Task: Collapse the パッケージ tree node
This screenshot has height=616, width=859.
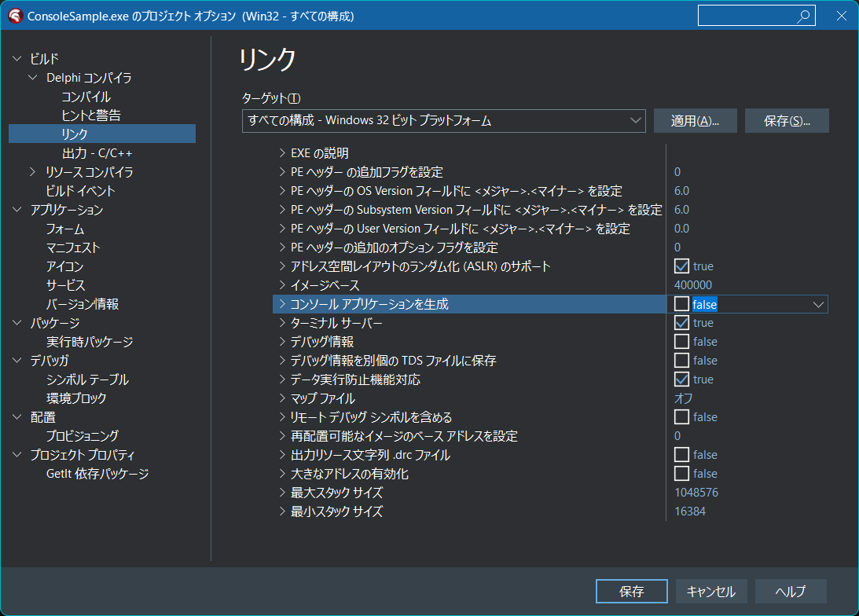Action: pos(17,322)
